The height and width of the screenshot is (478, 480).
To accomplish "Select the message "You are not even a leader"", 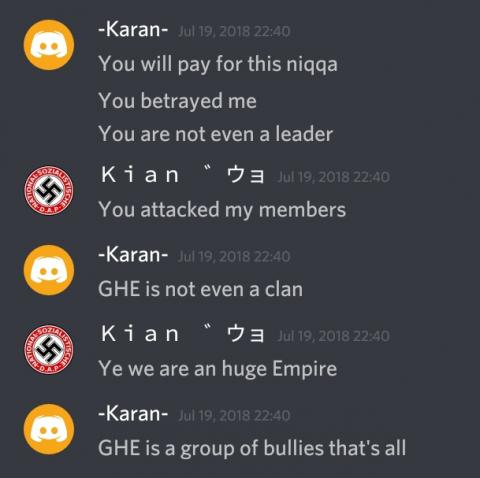I will click(x=216, y=134).
